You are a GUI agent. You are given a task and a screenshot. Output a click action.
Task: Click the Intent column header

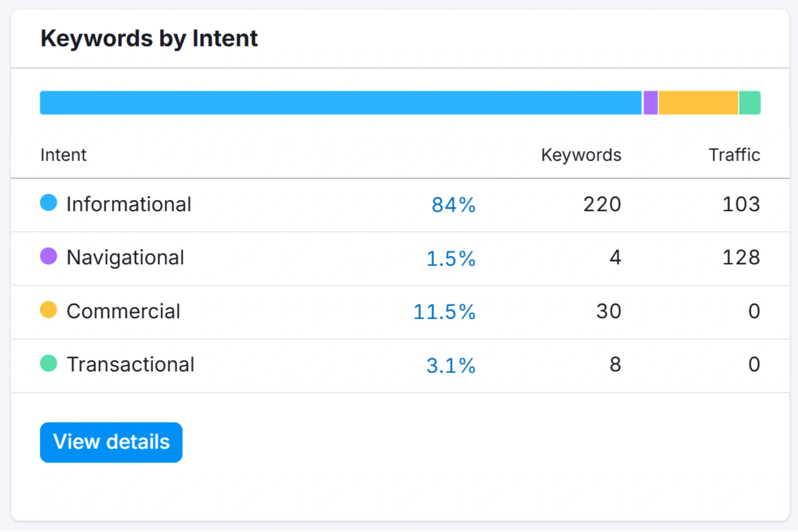(63, 155)
